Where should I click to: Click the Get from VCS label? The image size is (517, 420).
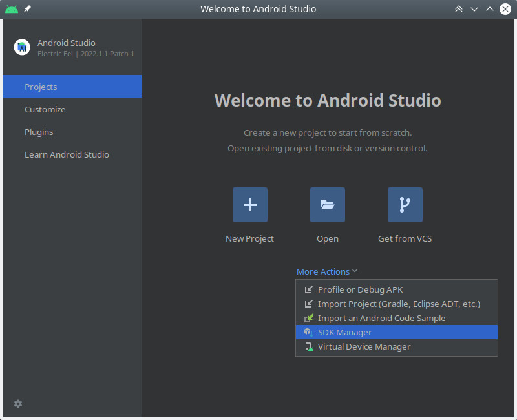pos(405,238)
